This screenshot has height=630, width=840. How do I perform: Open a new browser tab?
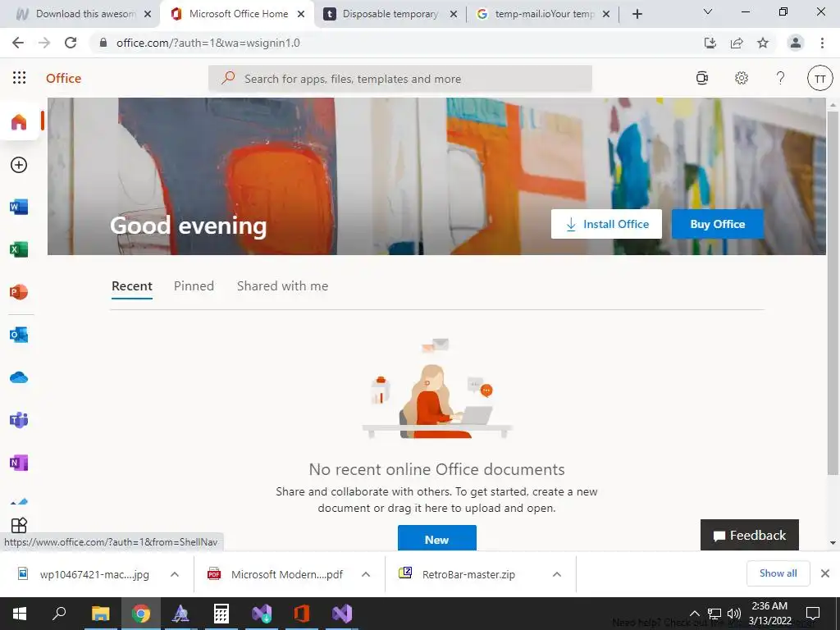tap(637, 14)
